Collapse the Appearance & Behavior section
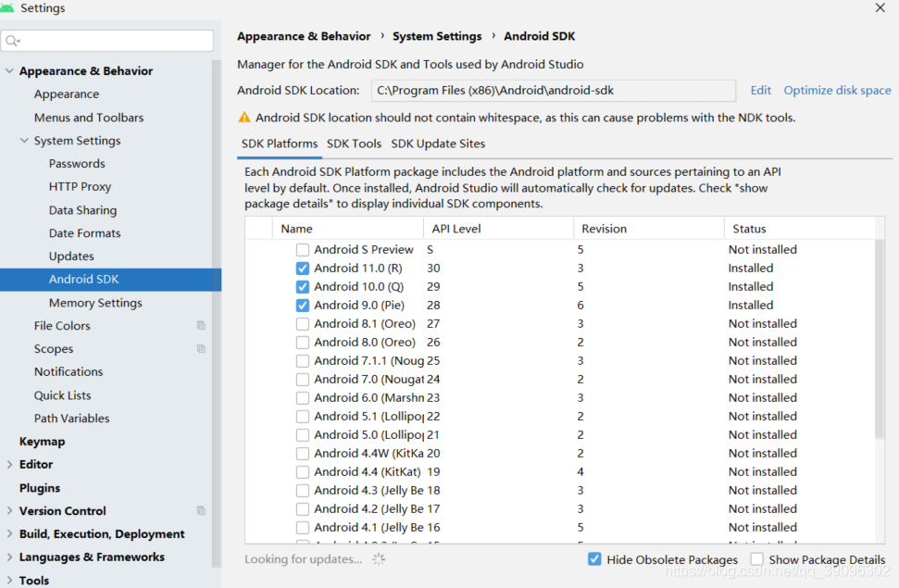Screen dimensions: 899x588 pos(9,70)
